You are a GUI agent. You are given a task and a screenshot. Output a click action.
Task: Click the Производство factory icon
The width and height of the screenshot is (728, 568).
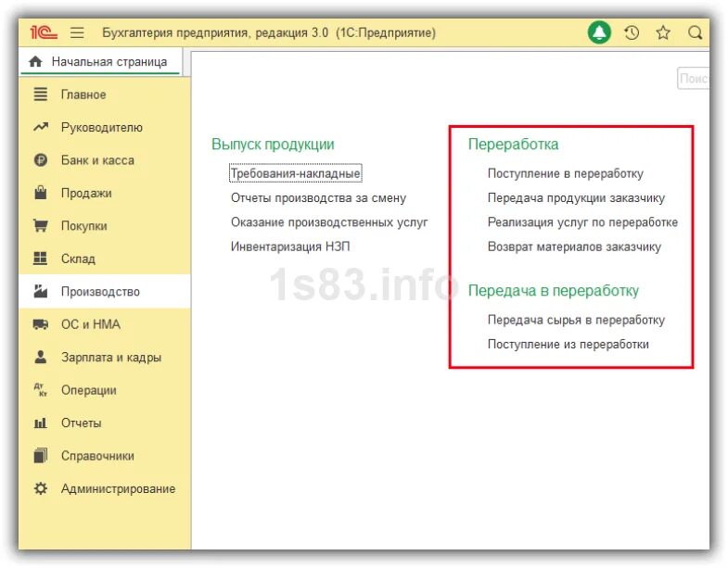[x=41, y=291]
